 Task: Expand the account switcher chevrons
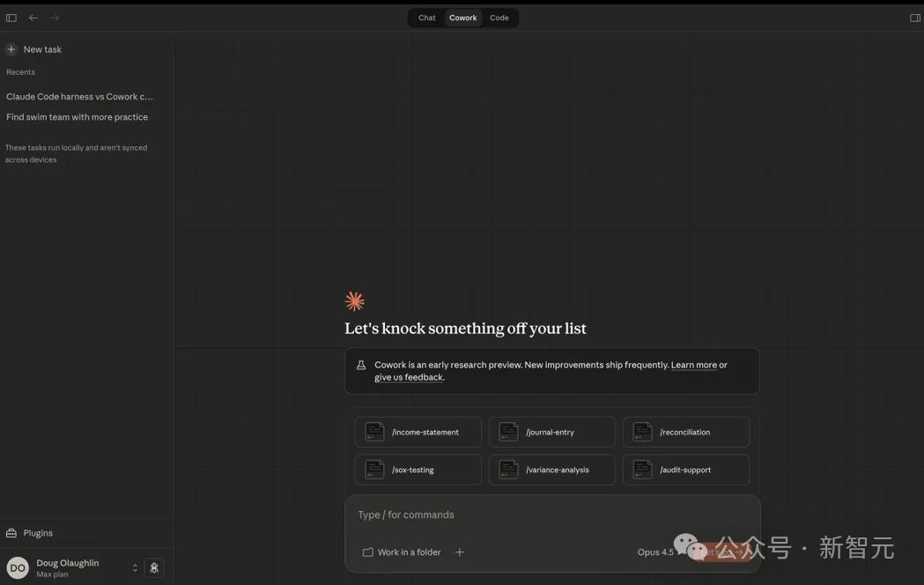coord(135,568)
